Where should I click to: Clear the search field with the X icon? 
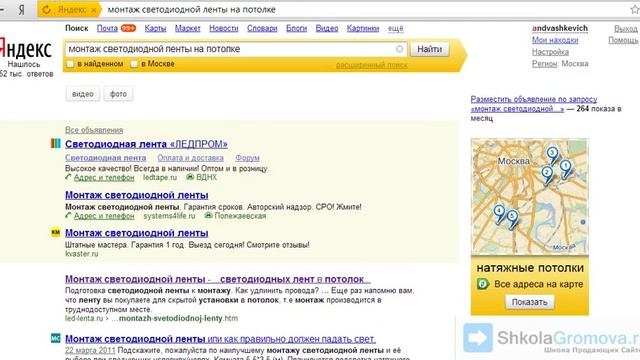click(399, 49)
